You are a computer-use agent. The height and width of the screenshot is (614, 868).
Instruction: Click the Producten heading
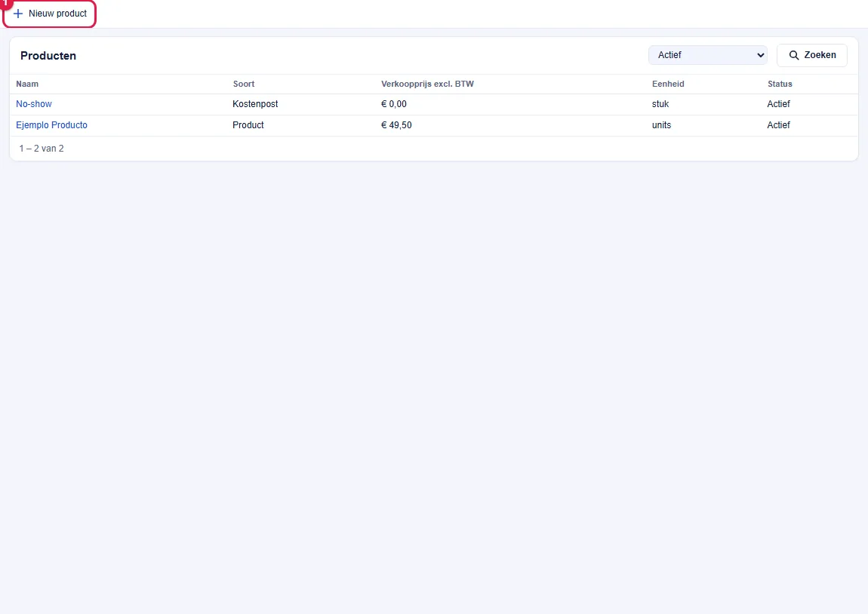click(x=48, y=56)
